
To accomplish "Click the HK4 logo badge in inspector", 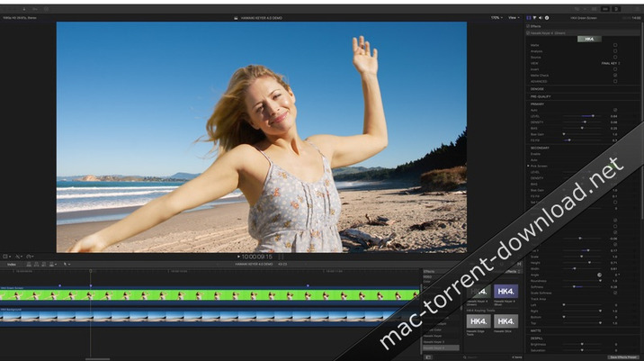I will click(x=588, y=39).
